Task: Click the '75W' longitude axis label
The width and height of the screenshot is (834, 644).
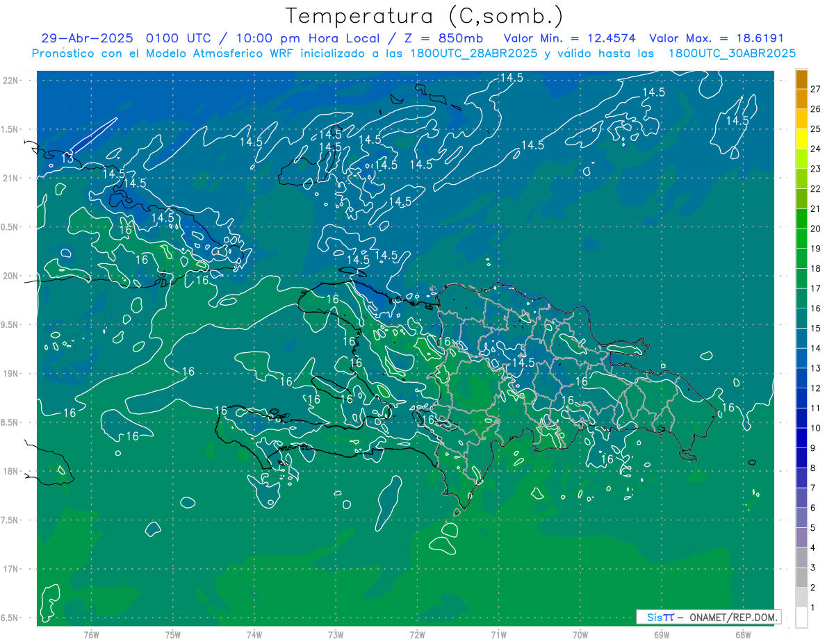Action: tap(172, 635)
